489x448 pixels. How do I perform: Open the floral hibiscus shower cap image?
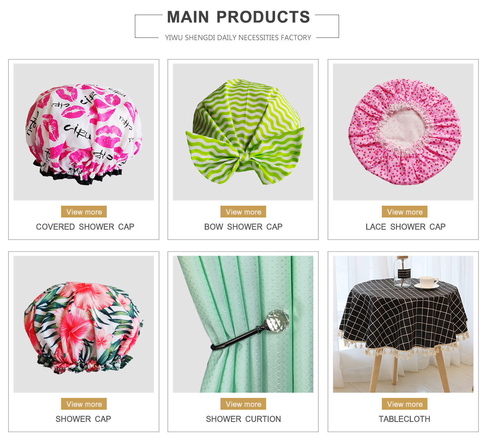pos(84,324)
